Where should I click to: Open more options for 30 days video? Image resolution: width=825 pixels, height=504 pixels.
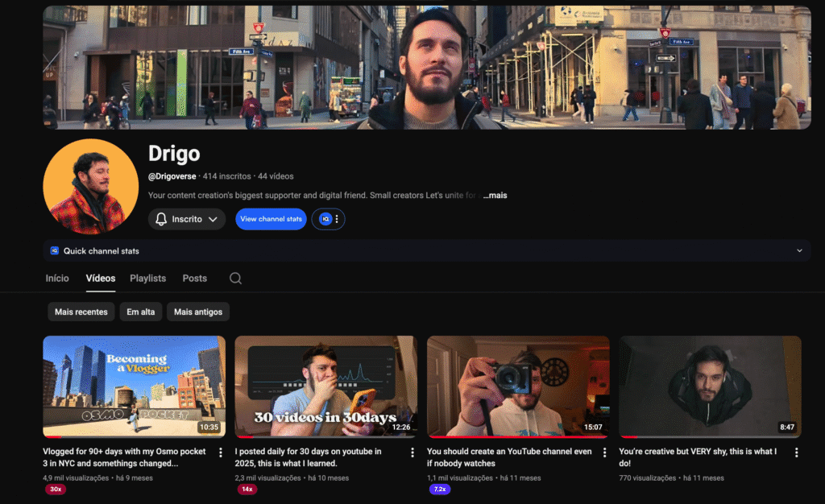click(x=412, y=452)
